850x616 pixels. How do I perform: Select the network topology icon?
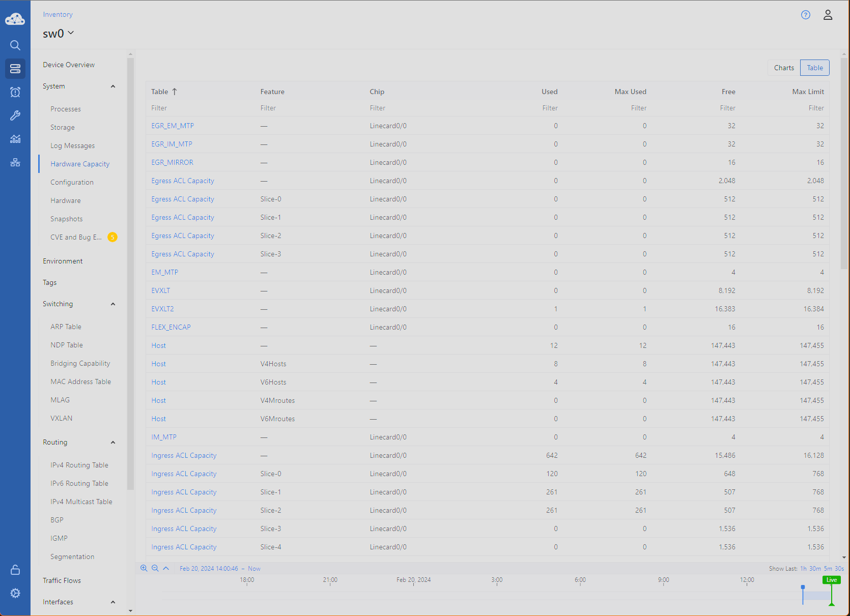coord(15,162)
